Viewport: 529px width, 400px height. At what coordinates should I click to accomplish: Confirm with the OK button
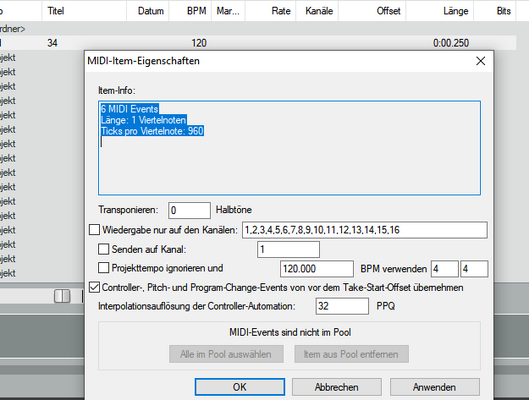240,387
